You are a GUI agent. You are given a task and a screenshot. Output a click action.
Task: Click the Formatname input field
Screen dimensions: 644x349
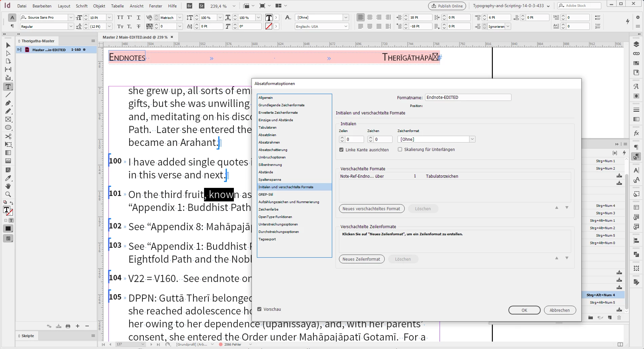[x=468, y=97]
